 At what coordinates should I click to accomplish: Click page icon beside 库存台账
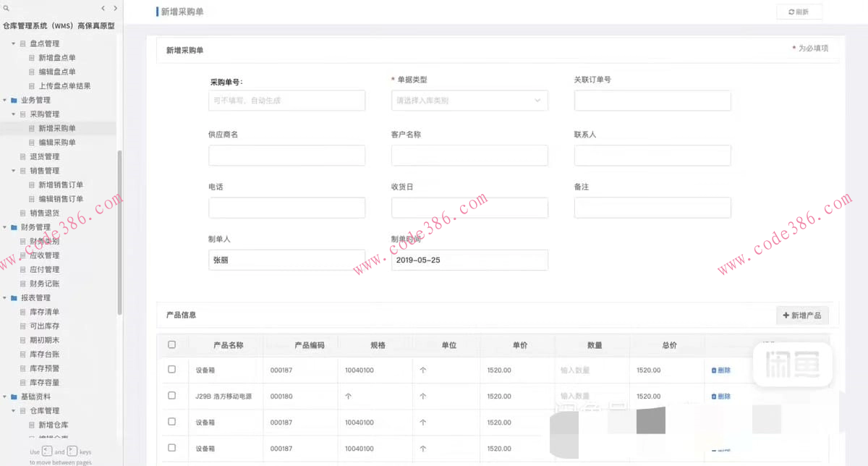(23, 355)
